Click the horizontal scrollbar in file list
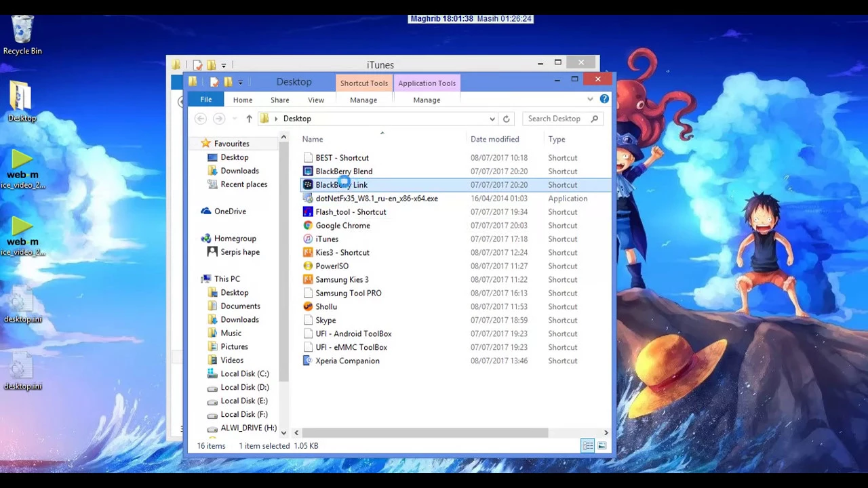The height and width of the screenshot is (488, 868). pos(425,432)
